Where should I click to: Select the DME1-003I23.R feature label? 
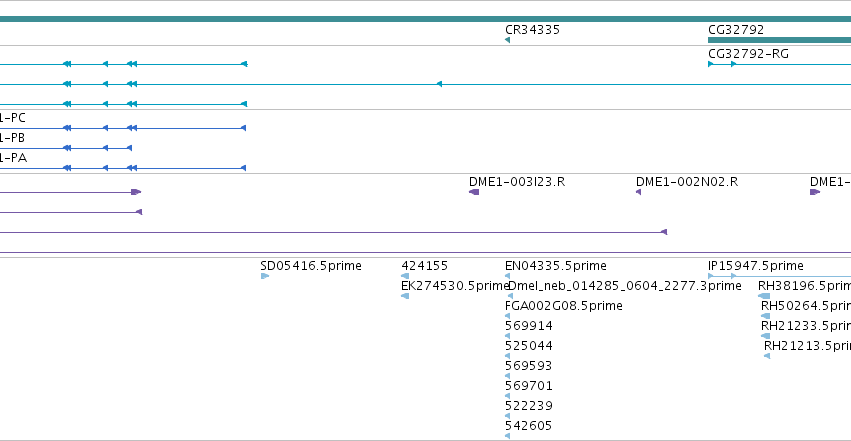point(517,182)
